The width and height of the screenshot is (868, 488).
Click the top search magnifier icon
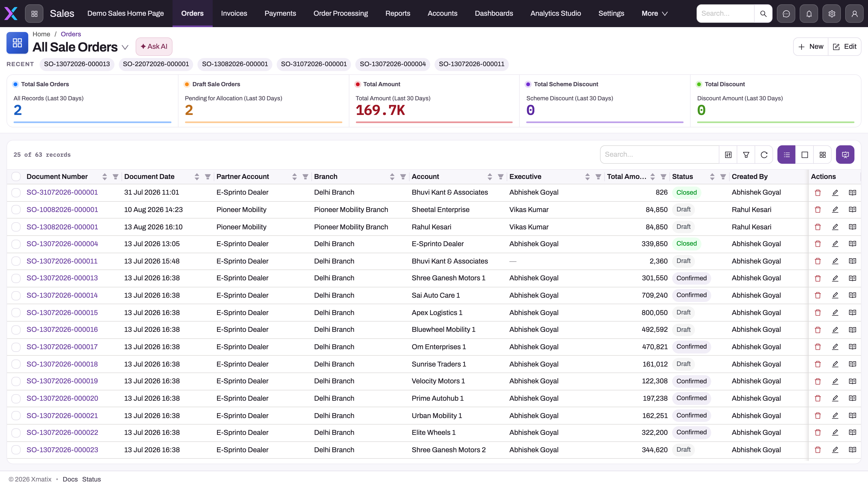[763, 14]
